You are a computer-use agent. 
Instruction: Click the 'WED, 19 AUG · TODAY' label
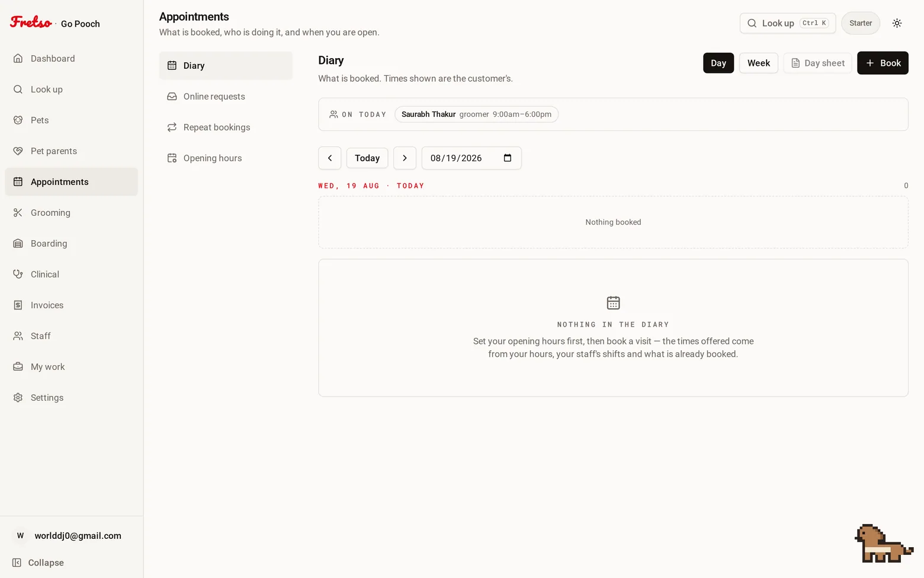[371, 186]
